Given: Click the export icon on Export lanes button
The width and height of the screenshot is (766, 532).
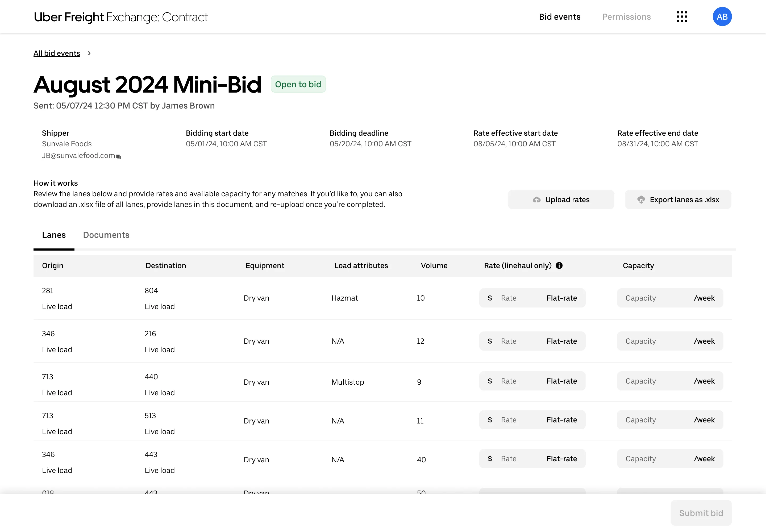Looking at the screenshot, I should [642, 199].
